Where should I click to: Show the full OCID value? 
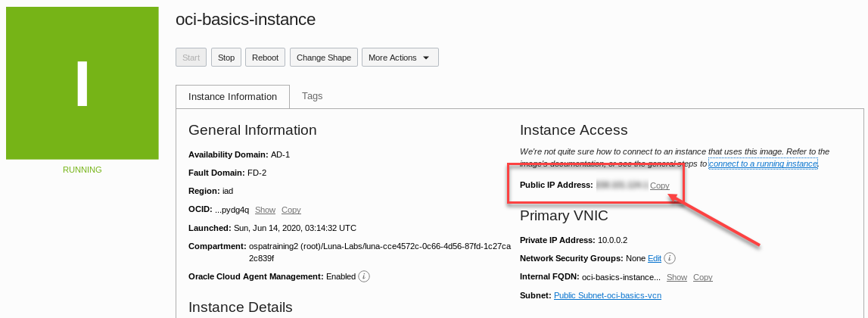[265, 210]
